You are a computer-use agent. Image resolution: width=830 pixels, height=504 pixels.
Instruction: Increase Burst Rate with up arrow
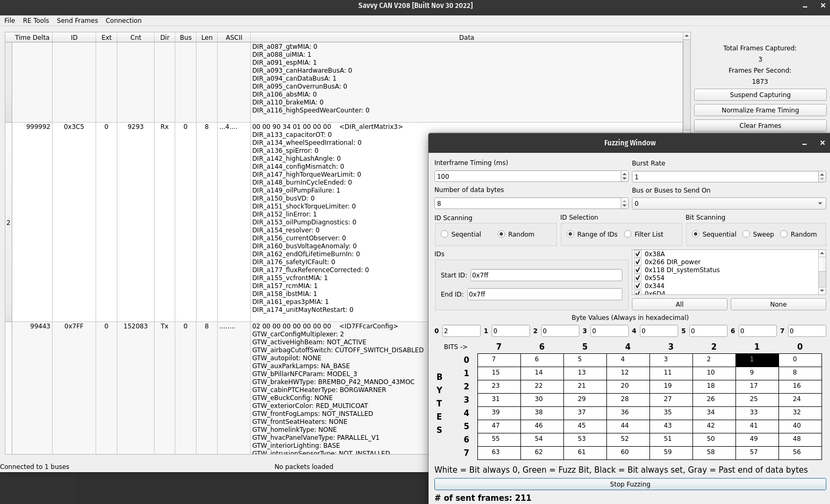pos(822,174)
